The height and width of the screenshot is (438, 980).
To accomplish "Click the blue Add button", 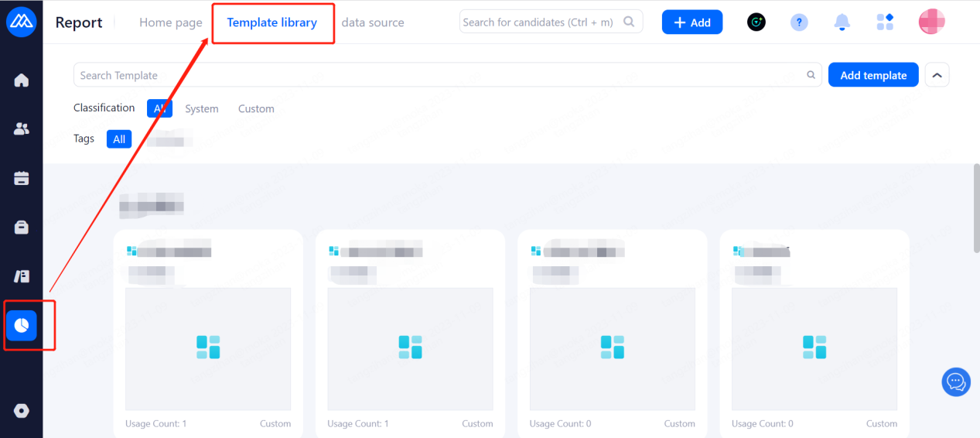I will [x=692, y=22].
